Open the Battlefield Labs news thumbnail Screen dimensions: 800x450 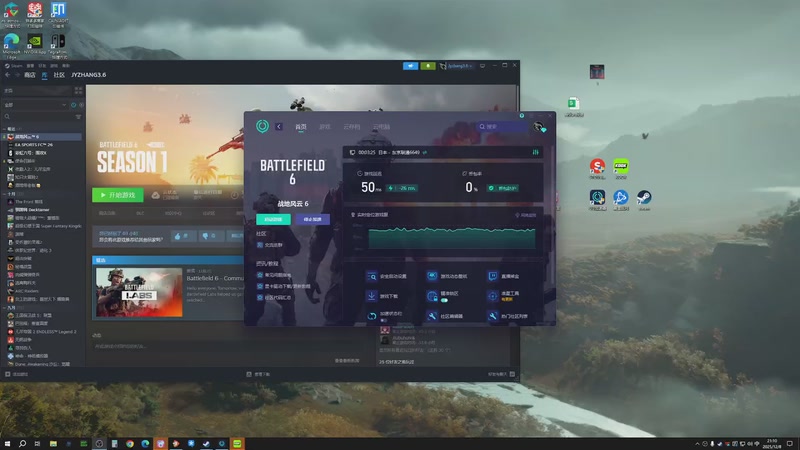(x=139, y=292)
